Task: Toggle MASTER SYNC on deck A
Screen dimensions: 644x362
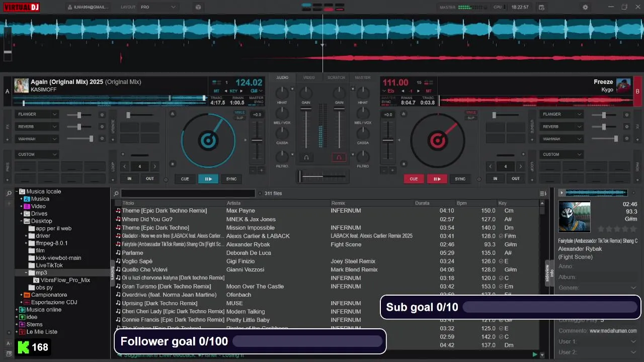Action: click(256, 100)
